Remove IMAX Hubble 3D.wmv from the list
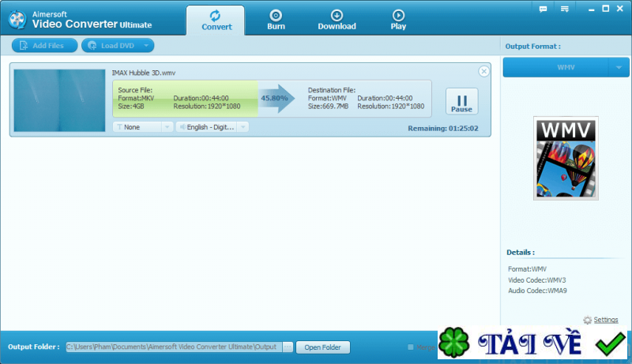 (x=483, y=71)
